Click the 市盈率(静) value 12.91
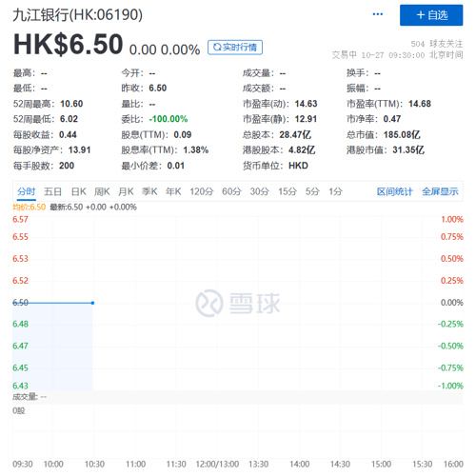The height and width of the screenshot is (476, 476). (306, 119)
